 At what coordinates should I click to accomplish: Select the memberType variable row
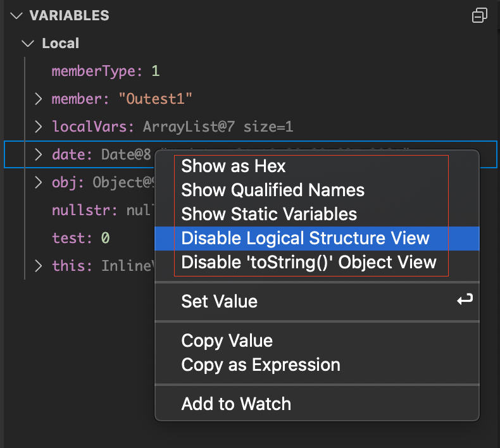point(251,71)
